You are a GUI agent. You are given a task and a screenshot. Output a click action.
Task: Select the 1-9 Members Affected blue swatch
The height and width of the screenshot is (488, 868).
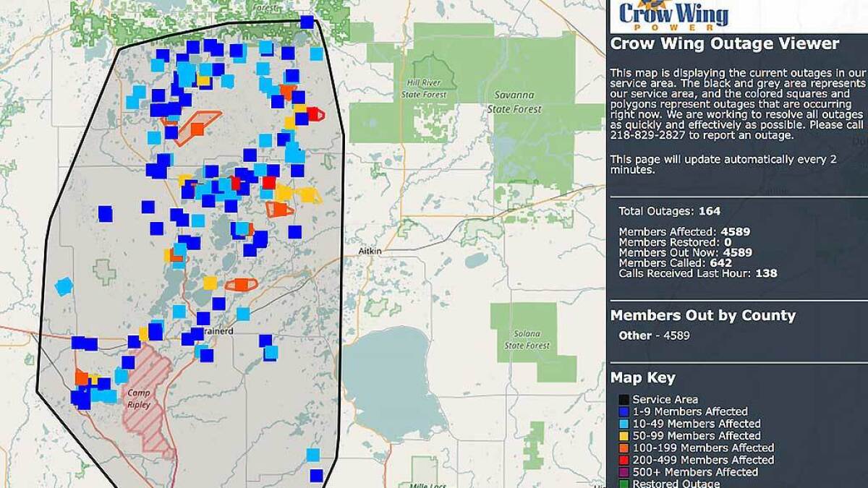tap(623, 411)
